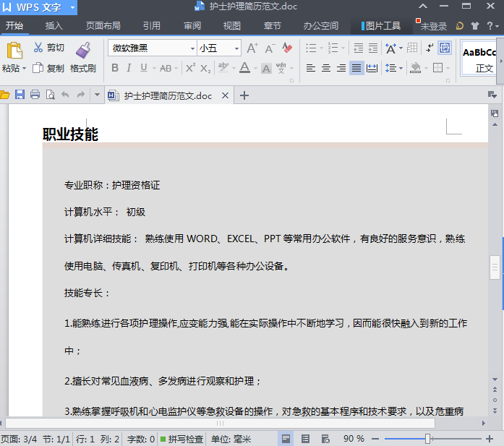
Task: Align text left
Action: click(x=310, y=68)
